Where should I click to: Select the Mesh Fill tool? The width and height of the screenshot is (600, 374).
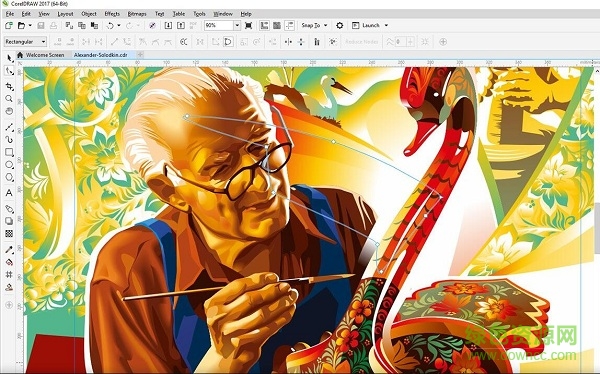tap(9, 274)
